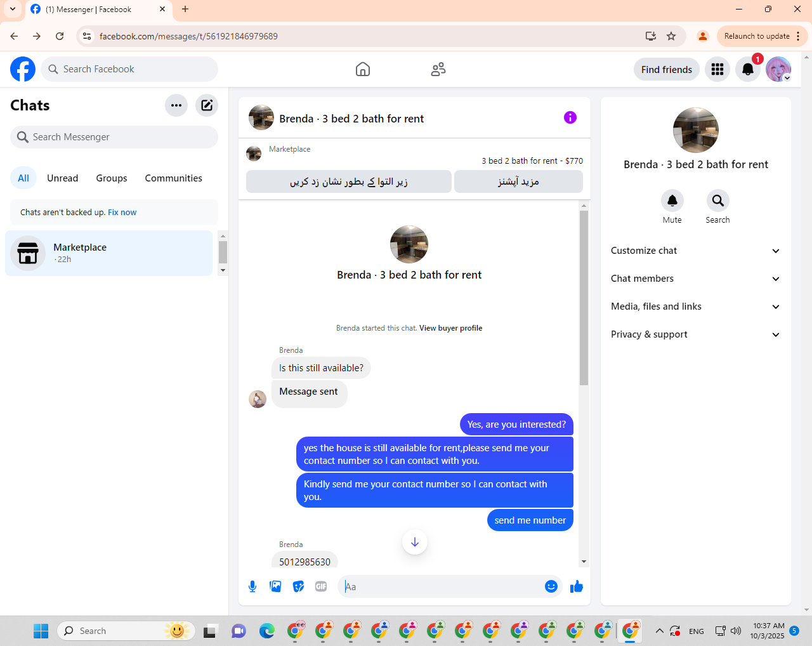Click the message input box

pyautogui.click(x=444, y=586)
